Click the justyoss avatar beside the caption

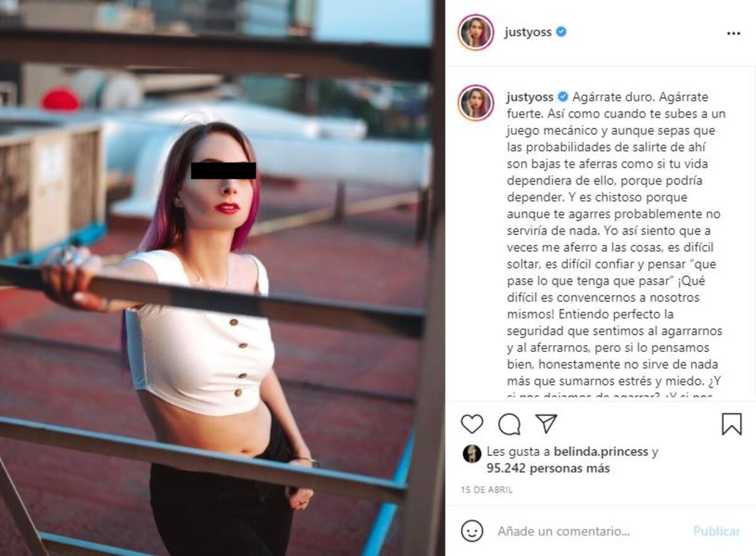pos(476,103)
